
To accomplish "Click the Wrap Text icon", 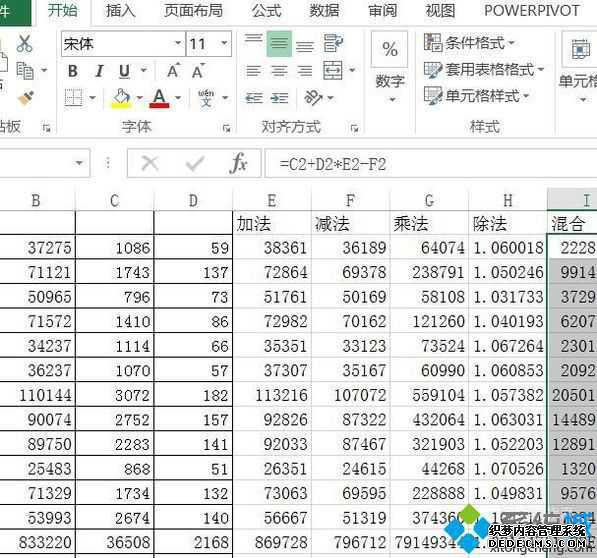I will (333, 43).
